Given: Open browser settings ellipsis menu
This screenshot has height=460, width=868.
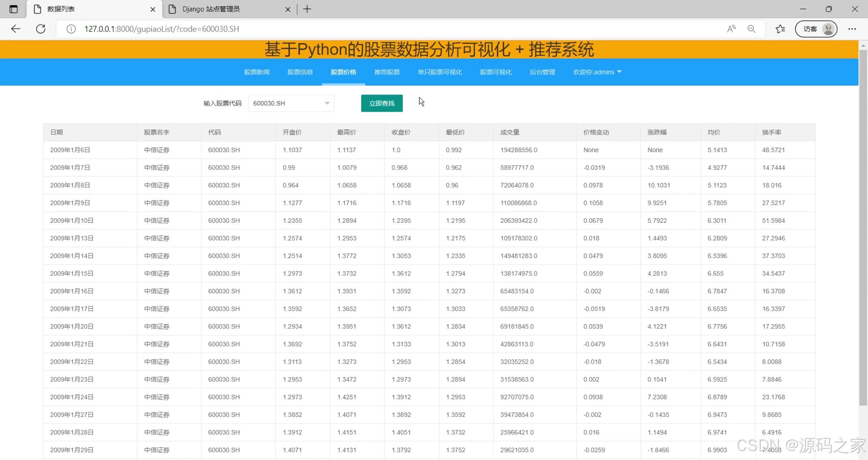Looking at the screenshot, I should coord(852,29).
